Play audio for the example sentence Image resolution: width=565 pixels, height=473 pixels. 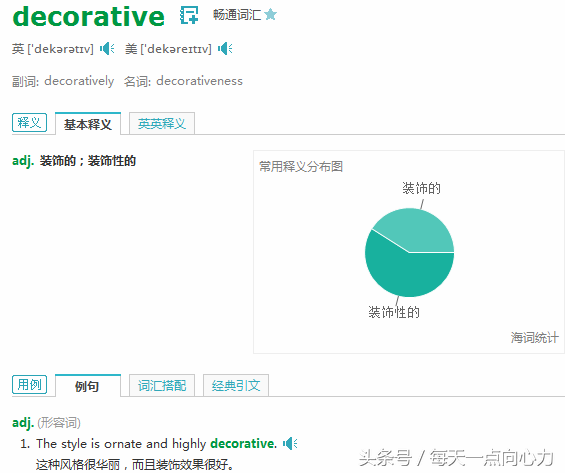coord(290,443)
